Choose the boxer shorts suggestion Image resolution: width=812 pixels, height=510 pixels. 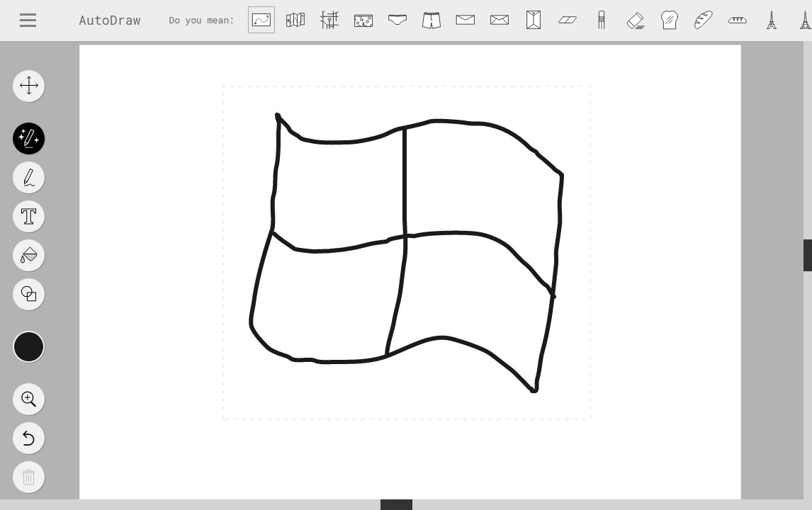click(432, 21)
